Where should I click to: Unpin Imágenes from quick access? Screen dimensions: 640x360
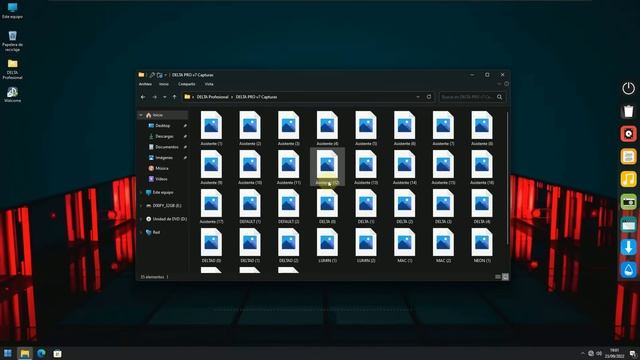point(185,158)
